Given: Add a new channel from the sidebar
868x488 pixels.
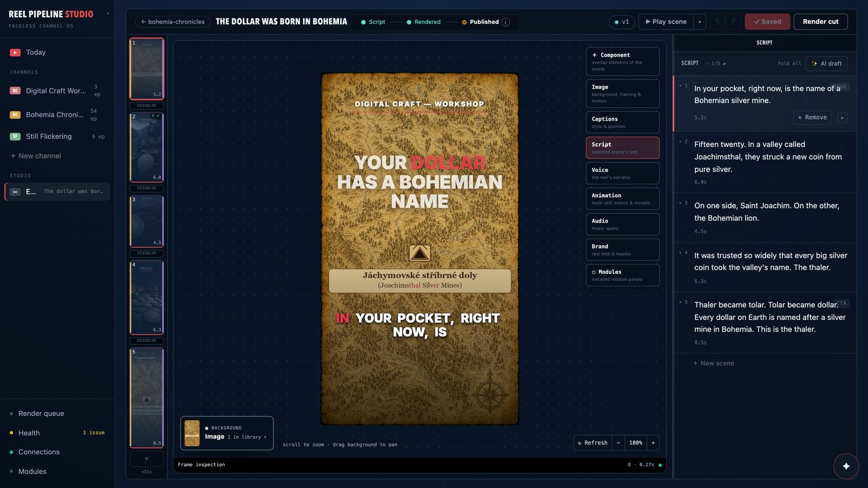Looking at the screenshot, I should 36,156.
